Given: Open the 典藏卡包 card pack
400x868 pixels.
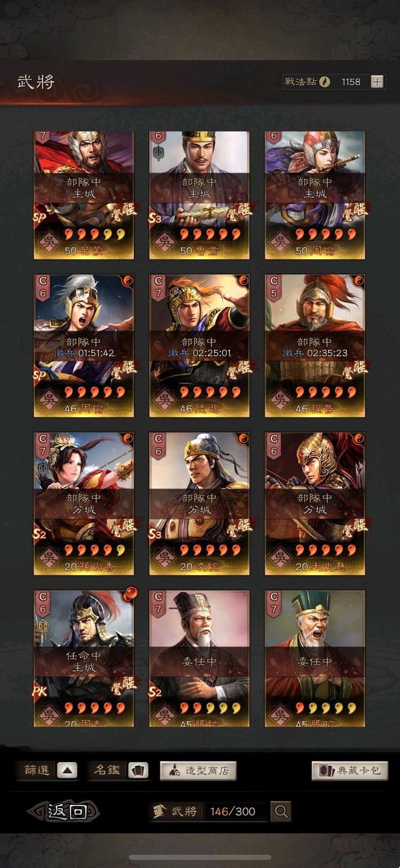Looking at the screenshot, I should point(350,770).
